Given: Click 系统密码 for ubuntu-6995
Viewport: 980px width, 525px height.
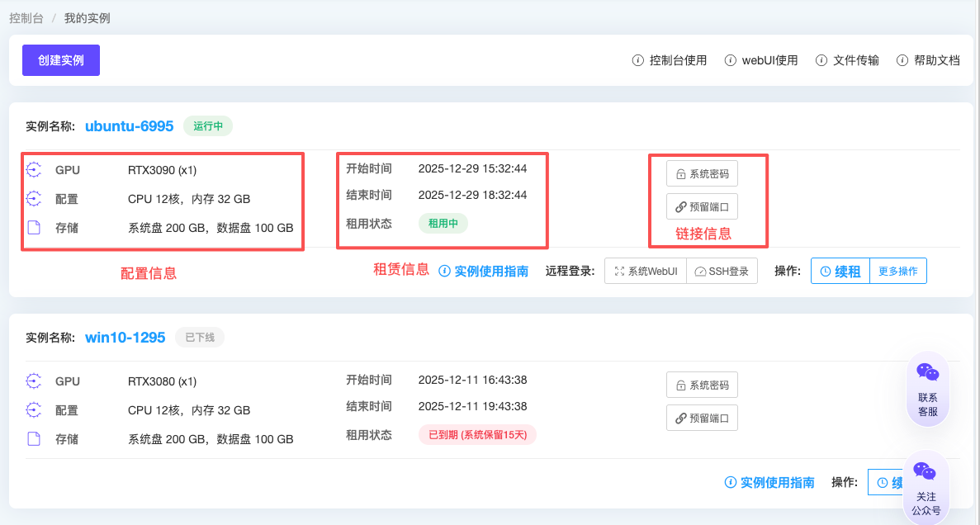Looking at the screenshot, I should click(702, 174).
